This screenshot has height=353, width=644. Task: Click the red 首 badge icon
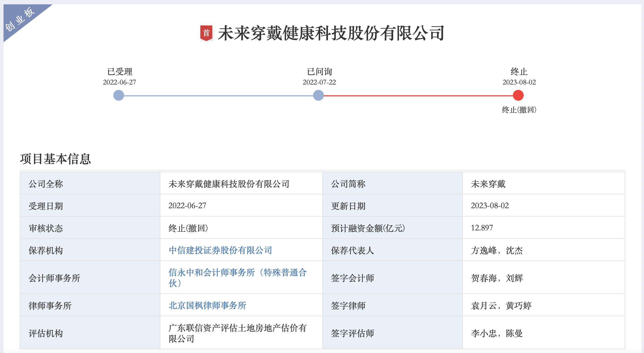[206, 33]
